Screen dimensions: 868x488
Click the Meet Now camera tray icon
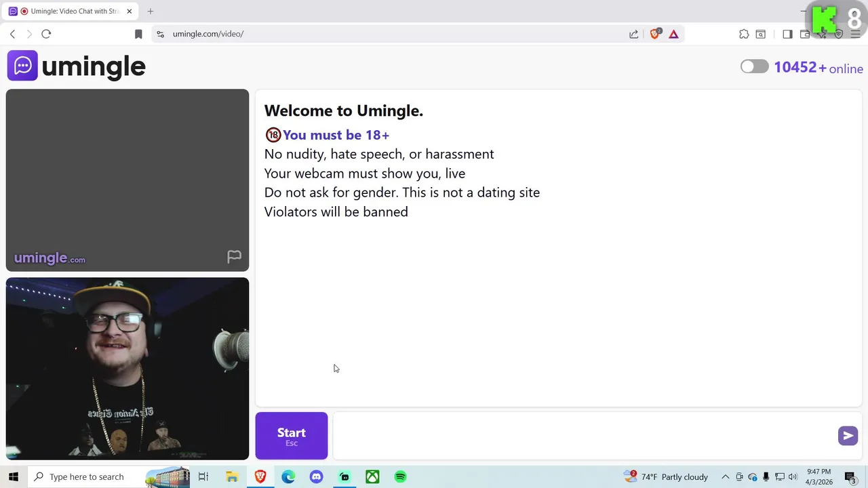click(739, 476)
